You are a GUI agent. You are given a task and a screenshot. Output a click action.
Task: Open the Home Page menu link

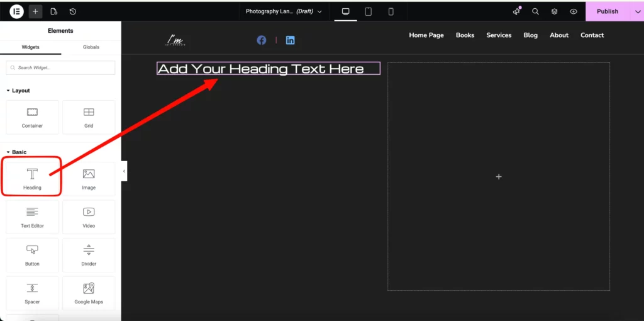click(426, 35)
